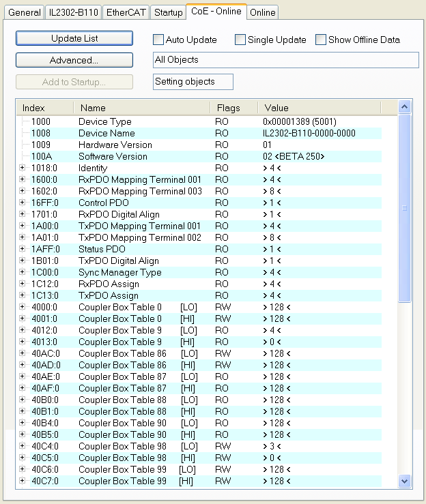This screenshot has height=504, width=426.
Task: Toggle the Show Offline Data checkbox
Action: 321,40
